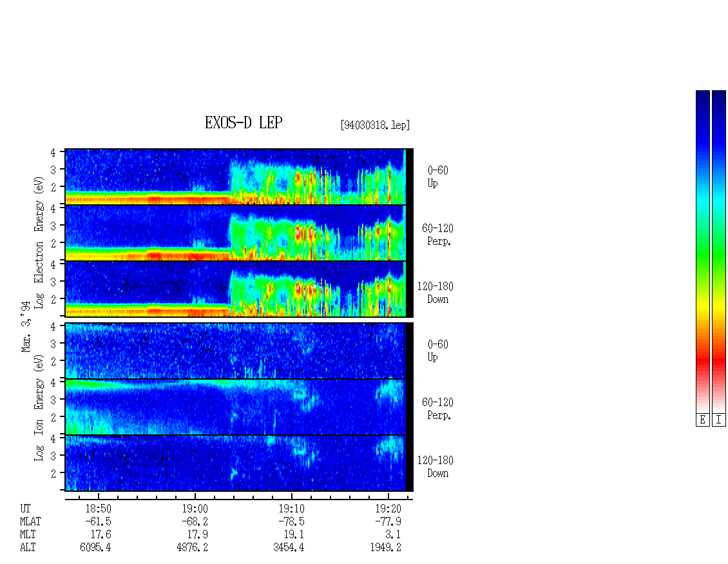Click the 19:20 UT time value
The image size is (728, 564).
coord(388,509)
